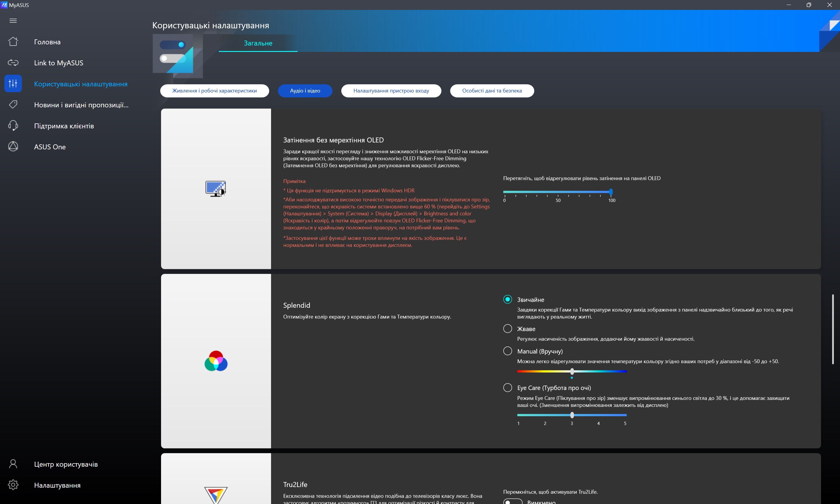Enable Eye Care (Турбота про очі)
The image size is (840, 504).
[507, 388]
